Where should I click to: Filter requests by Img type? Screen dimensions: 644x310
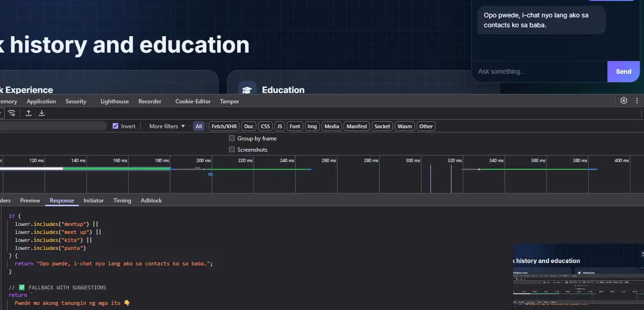tap(312, 126)
